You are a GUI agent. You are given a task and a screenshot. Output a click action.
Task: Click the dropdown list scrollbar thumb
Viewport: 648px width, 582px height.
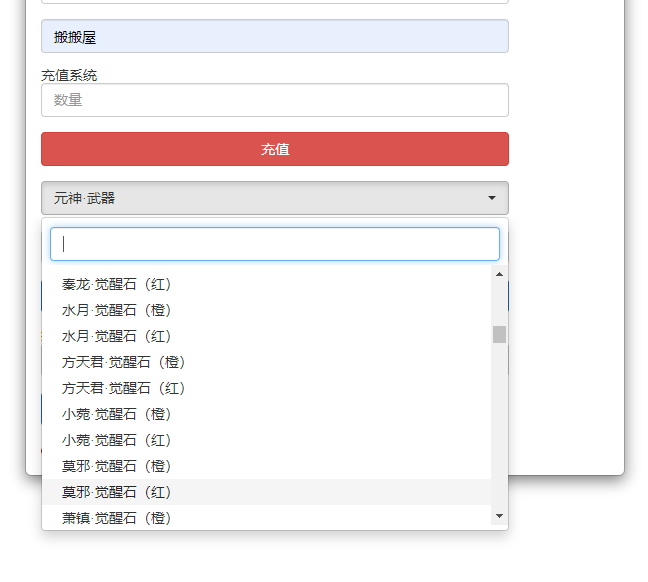click(499, 334)
